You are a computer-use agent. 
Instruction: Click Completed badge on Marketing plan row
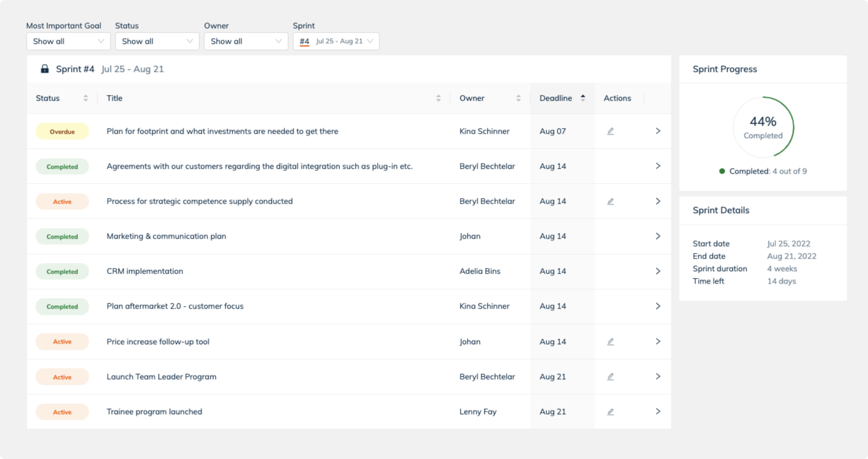pos(62,236)
